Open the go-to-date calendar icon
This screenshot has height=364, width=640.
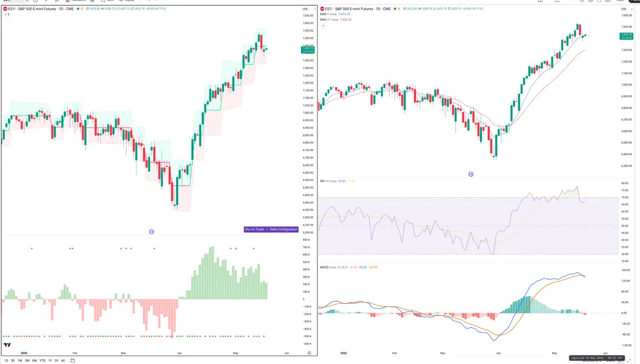(73, 361)
